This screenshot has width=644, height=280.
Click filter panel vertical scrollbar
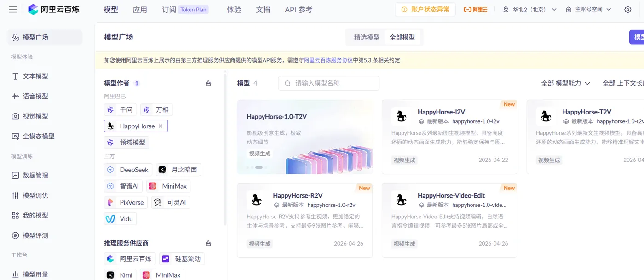click(225, 149)
